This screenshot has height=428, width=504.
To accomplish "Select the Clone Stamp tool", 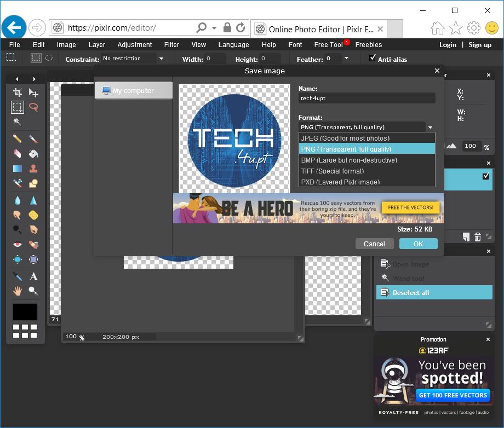I will click(33, 169).
